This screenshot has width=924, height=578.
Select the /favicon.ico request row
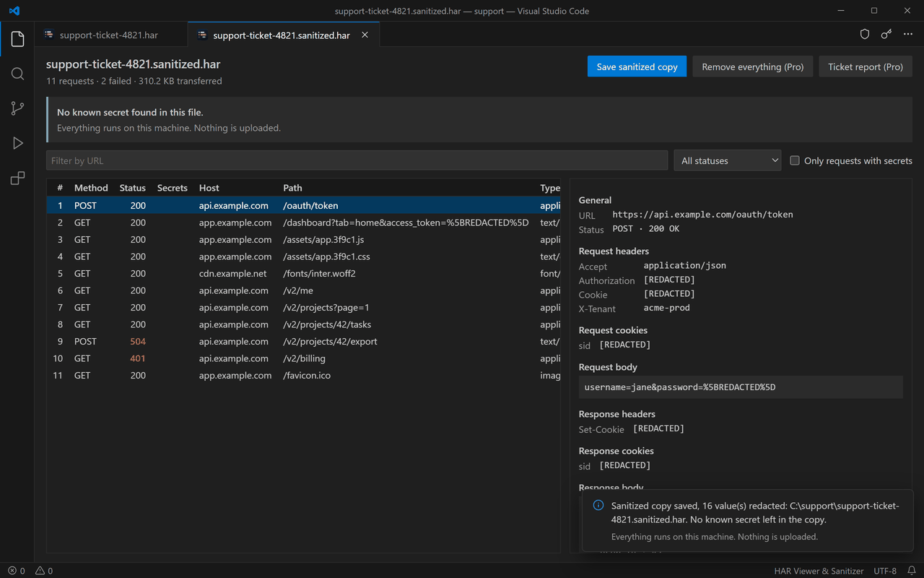point(304,376)
